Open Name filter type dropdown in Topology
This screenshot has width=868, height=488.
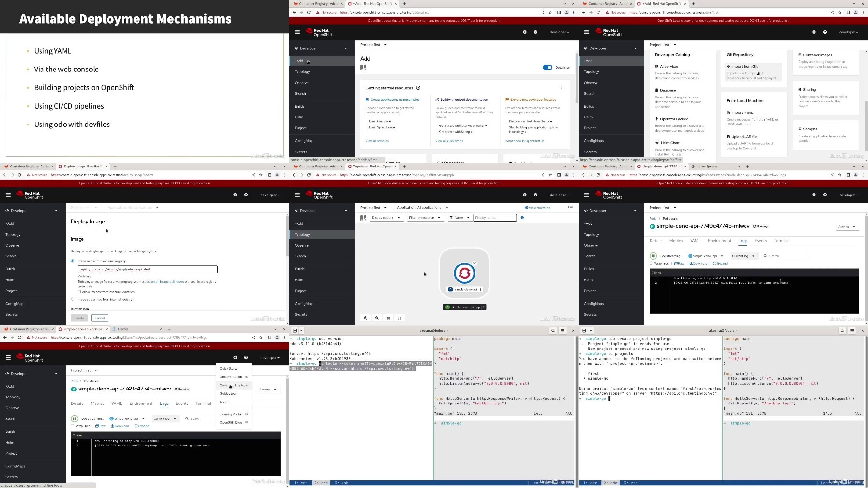459,218
